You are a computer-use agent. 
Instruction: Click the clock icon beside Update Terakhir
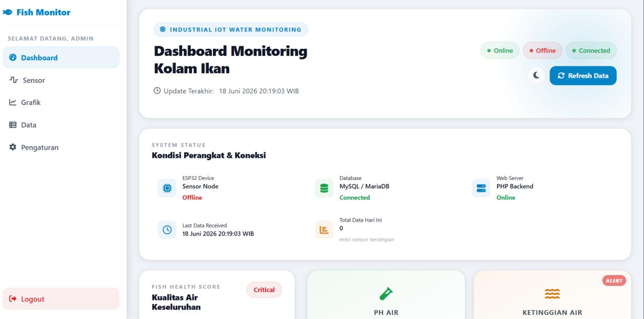(157, 91)
